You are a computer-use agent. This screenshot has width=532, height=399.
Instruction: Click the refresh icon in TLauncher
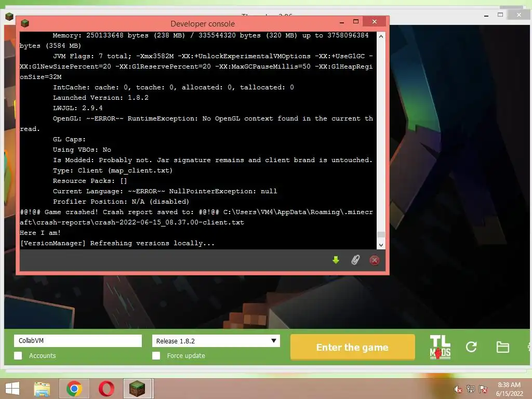click(471, 347)
